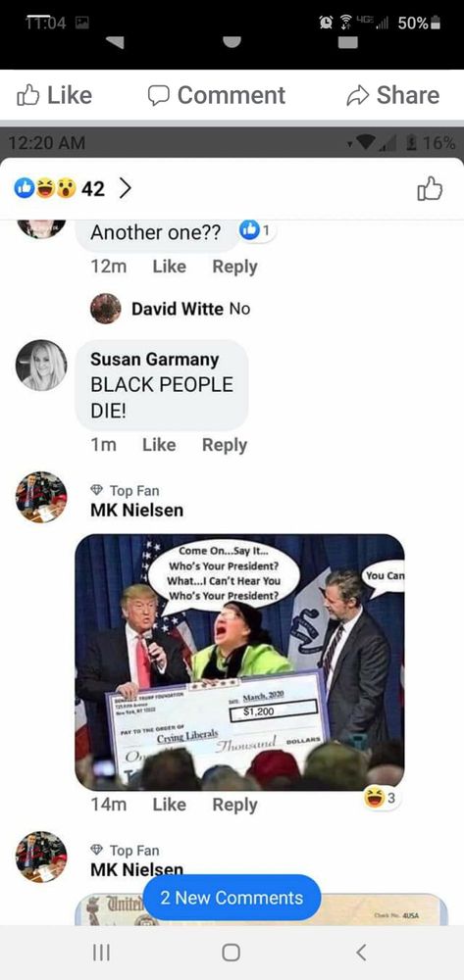Image resolution: width=464 pixels, height=980 pixels.
Task: Jump to 2 New Comments
Action: click(x=232, y=898)
